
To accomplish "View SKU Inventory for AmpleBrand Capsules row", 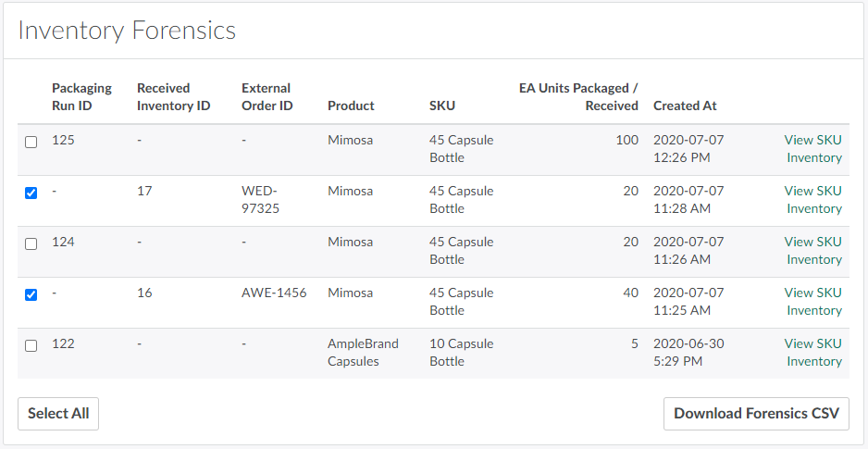I will [x=812, y=353].
